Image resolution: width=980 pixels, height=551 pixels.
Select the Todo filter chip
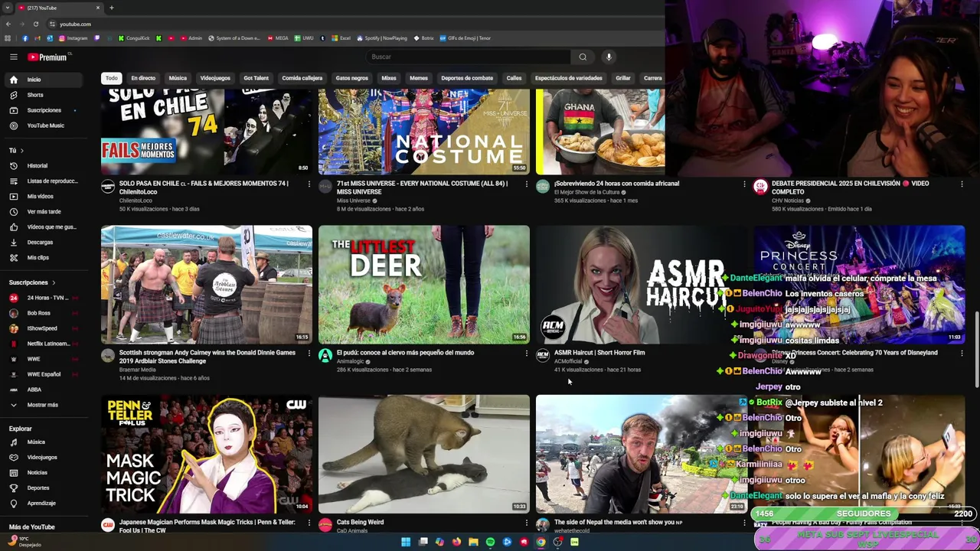[x=112, y=78]
